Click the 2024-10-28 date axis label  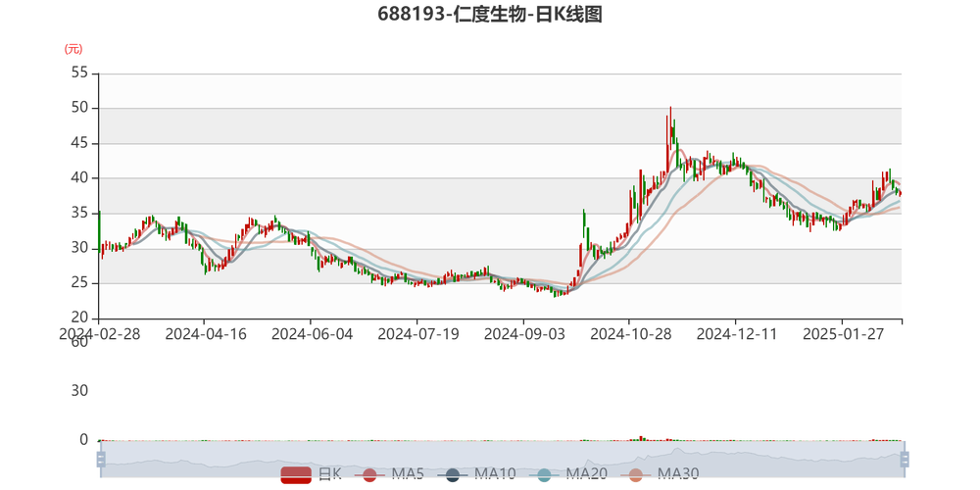click(631, 334)
